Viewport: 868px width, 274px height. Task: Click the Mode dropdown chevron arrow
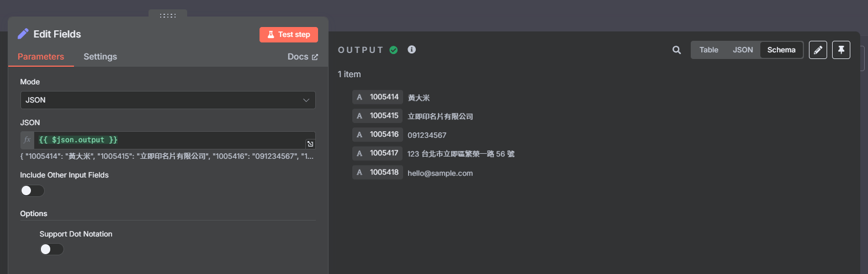coord(306,100)
